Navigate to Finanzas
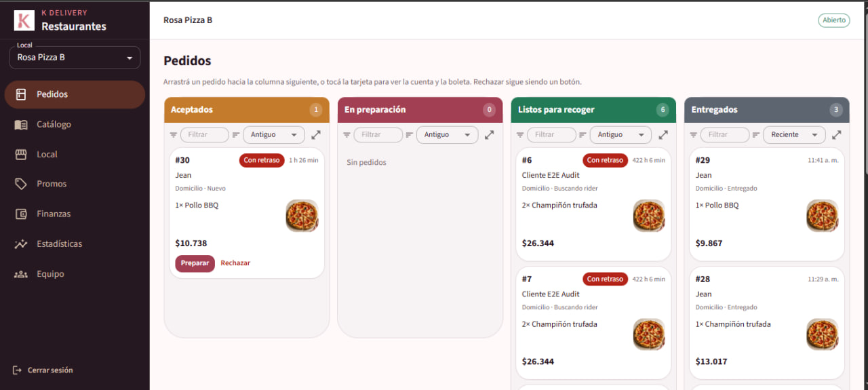This screenshot has width=868, height=390. 75,214
